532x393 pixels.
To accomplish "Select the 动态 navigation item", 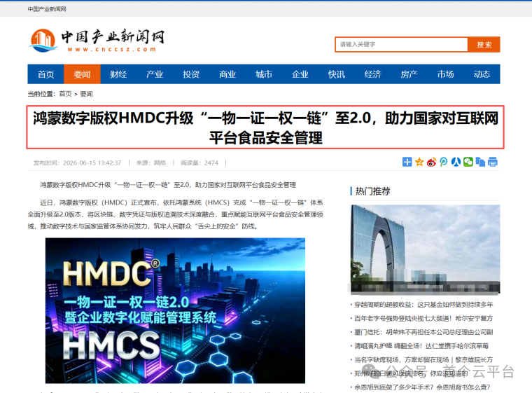I will tap(482, 74).
